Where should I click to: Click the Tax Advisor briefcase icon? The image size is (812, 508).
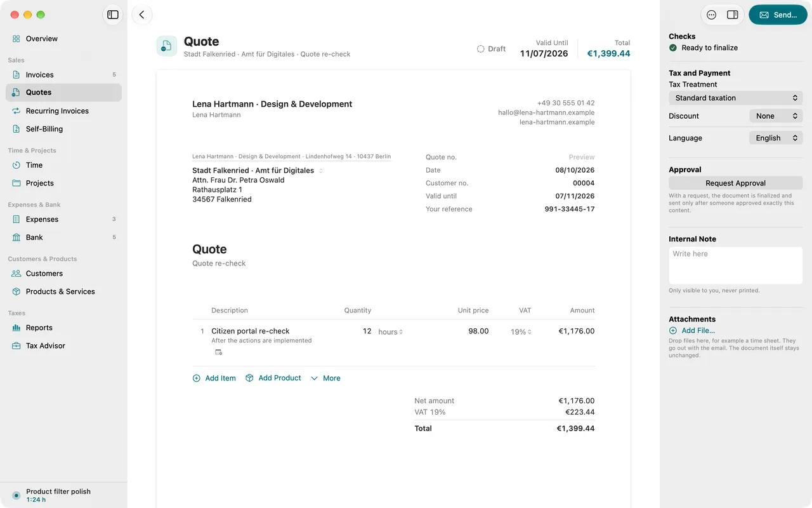point(16,346)
